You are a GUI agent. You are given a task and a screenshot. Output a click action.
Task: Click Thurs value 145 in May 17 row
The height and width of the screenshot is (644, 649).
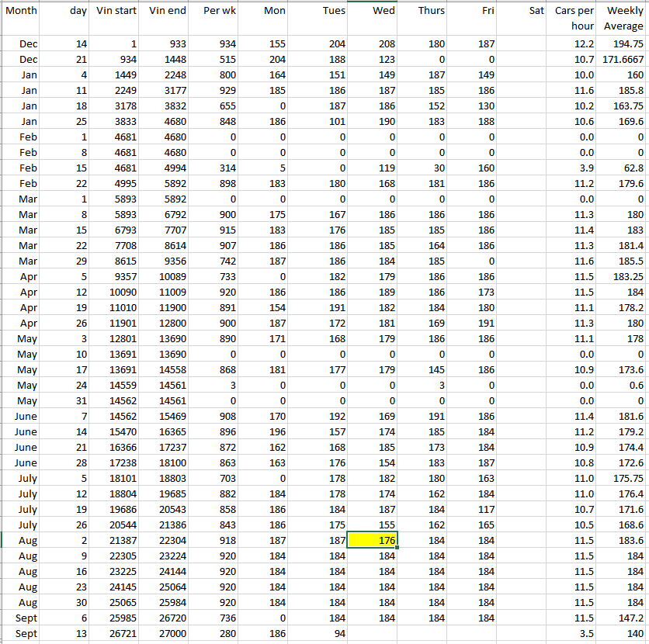click(422, 370)
